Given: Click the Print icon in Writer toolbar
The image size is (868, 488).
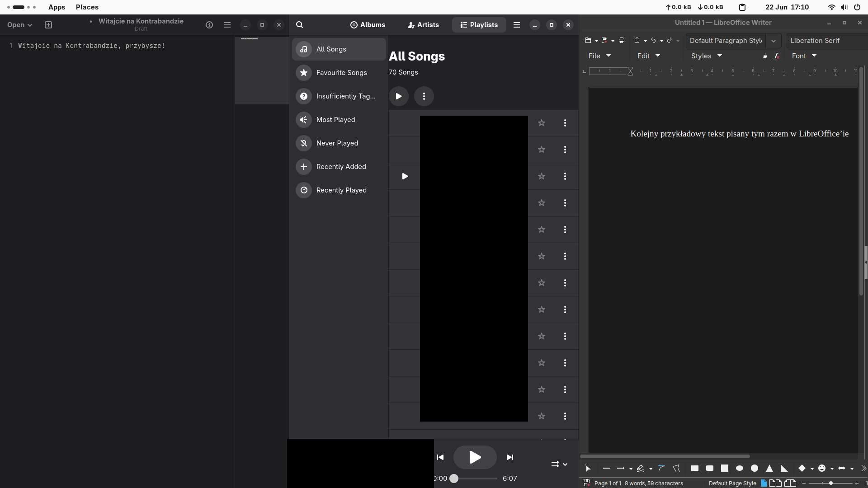Looking at the screenshot, I should pyautogui.click(x=622, y=41).
